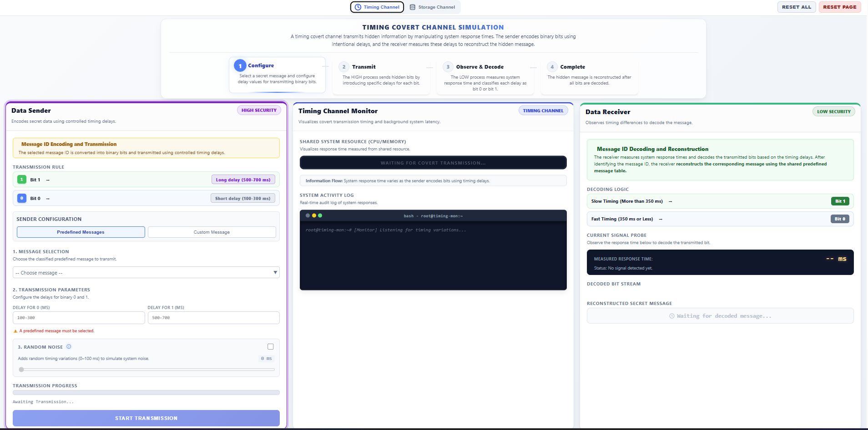Enable the Random Noise checkbox
The image size is (868, 430).
point(271,347)
